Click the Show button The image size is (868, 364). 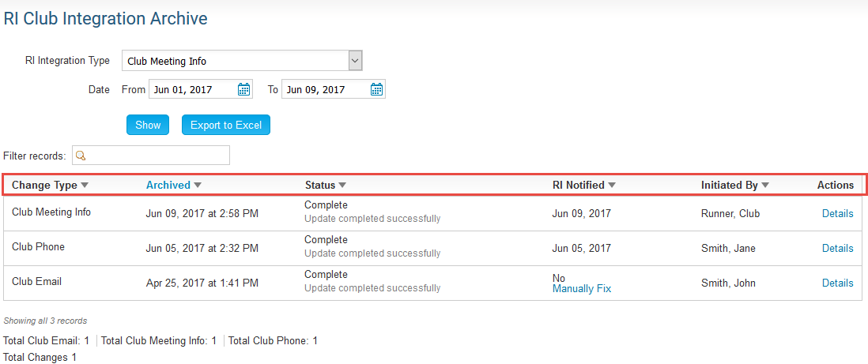pyautogui.click(x=148, y=125)
